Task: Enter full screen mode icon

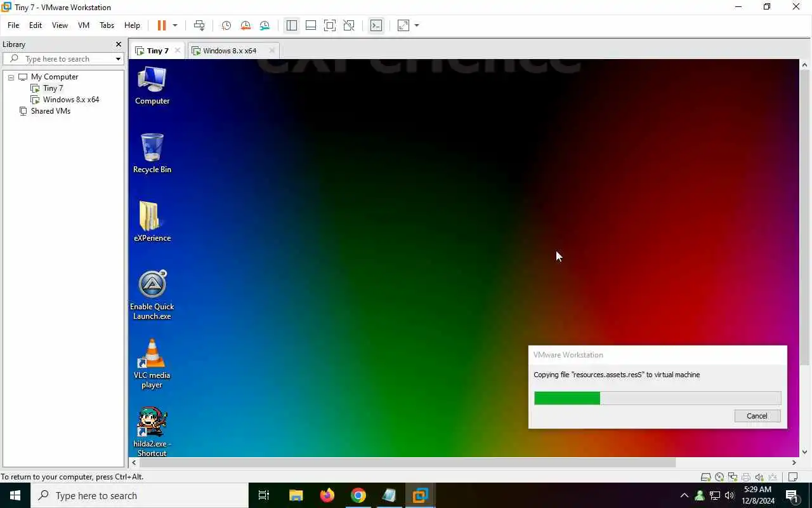Action: coord(330,25)
